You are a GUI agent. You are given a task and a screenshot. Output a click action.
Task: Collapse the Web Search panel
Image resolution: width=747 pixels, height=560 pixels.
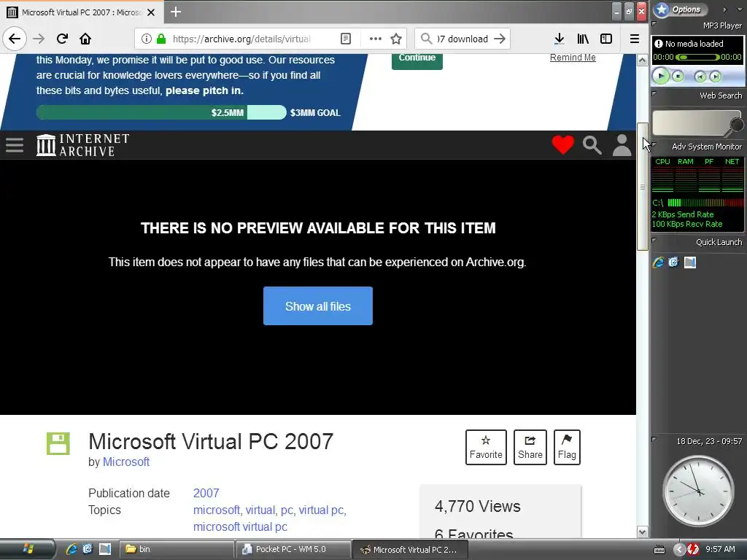[654, 93]
